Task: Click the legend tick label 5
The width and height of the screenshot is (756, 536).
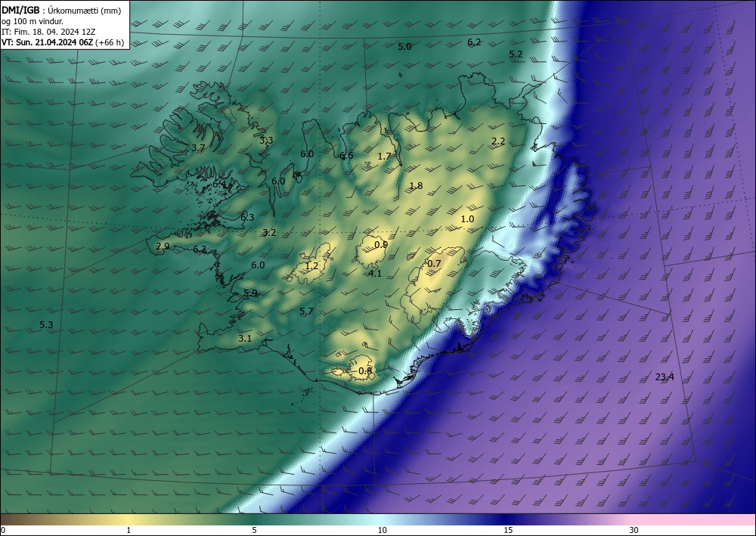Action: coord(254,531)
